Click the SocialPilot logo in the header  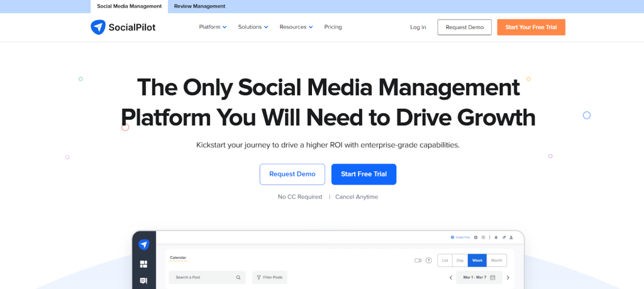point(123,27)
